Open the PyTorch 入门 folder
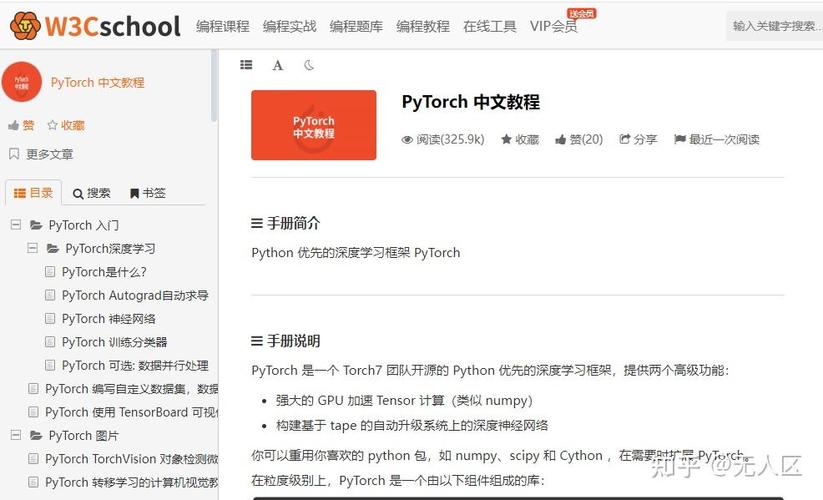 tap(83, 225)
